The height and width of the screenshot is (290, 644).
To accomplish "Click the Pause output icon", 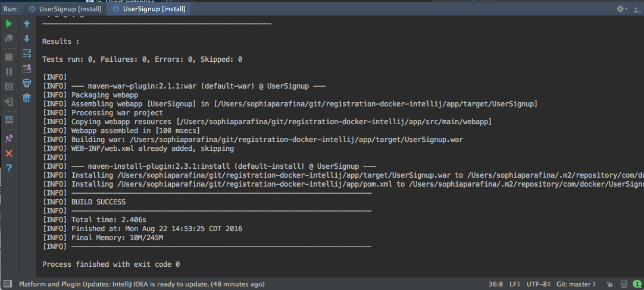I will click(9, 72).
